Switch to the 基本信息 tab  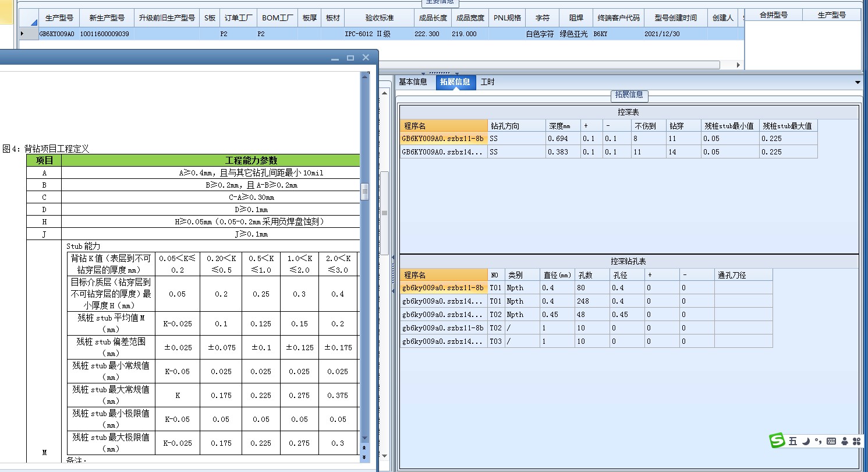click(413, 82)
